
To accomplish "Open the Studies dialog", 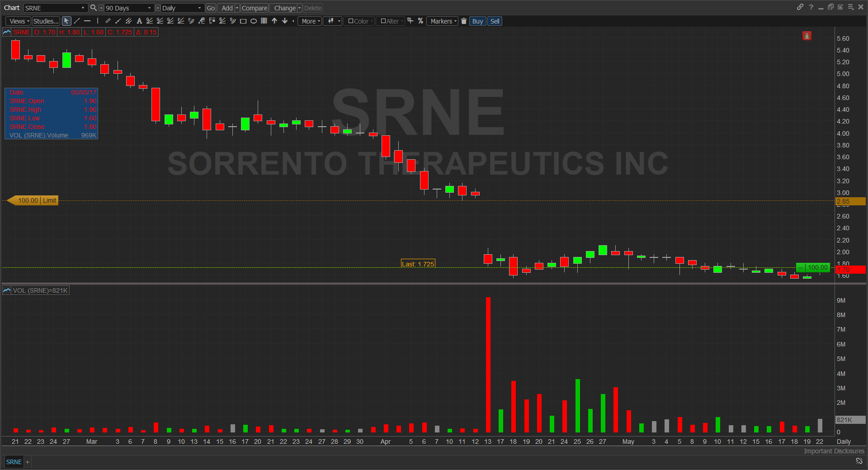I will (45, 21).
